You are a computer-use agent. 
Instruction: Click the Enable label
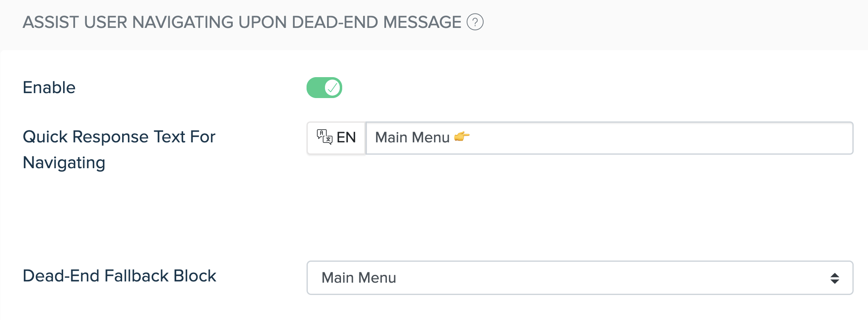(49, 87)
